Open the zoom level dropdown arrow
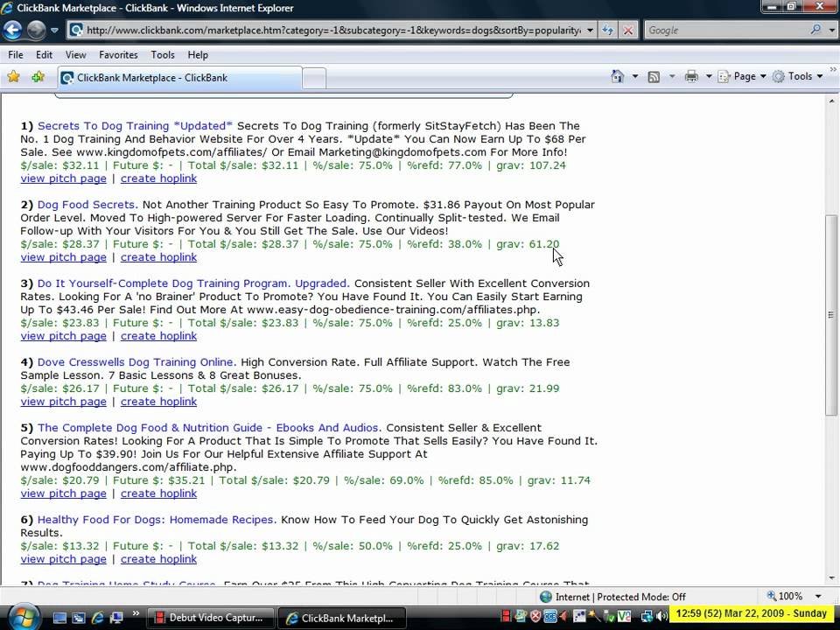840x630 pixels. [818, 596]
